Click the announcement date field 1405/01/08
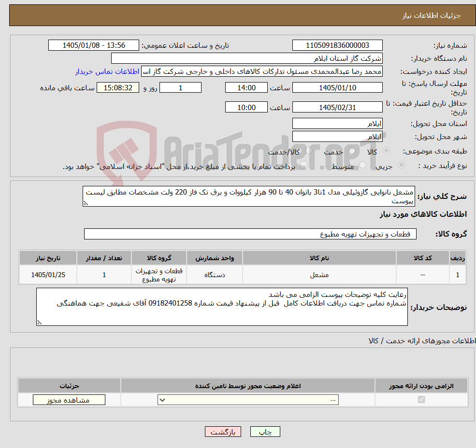This screenshot has height=448, width=476. tap(93, 45)
